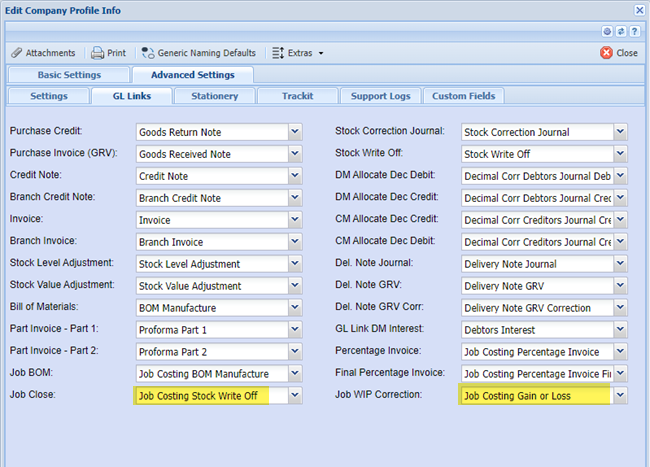Expand the Job WIP Correction dropdown
Screen dimensions: 650x467
pos(620,395)
